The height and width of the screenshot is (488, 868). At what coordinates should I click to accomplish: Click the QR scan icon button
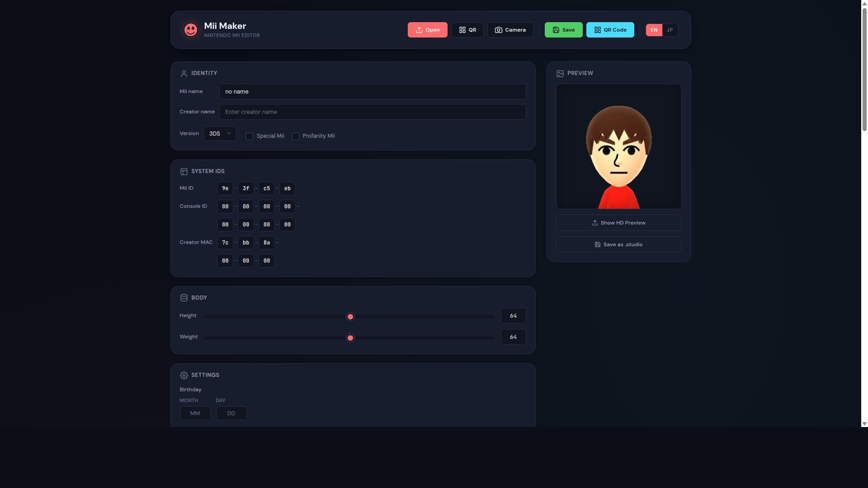tap(467, 30)
